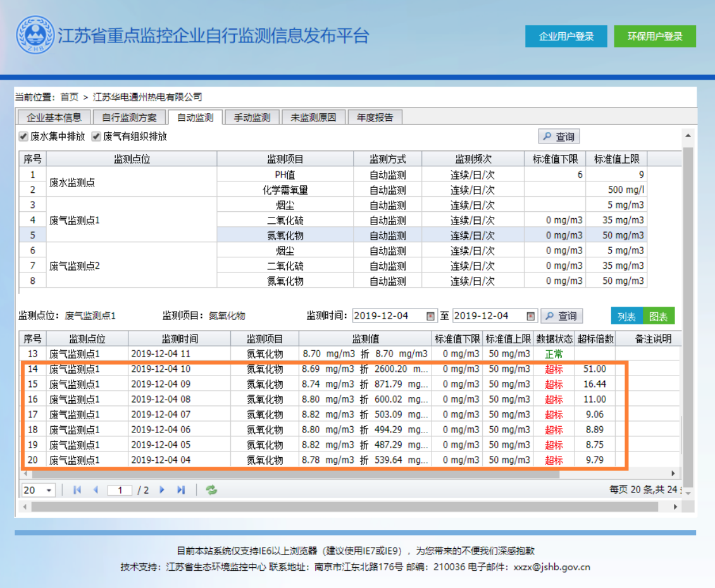Go to next page arrow icon
The image size is (715, 588).
(163, 489)
